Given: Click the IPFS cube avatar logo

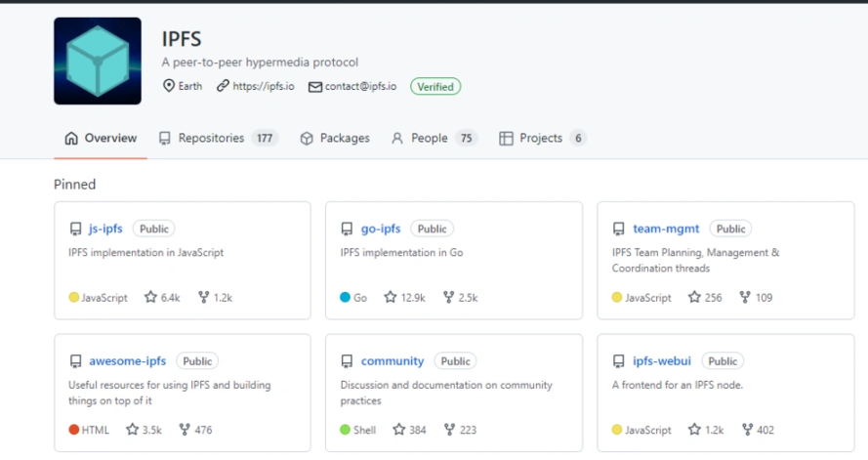Looking at the screenshot, I should (98, 62).
